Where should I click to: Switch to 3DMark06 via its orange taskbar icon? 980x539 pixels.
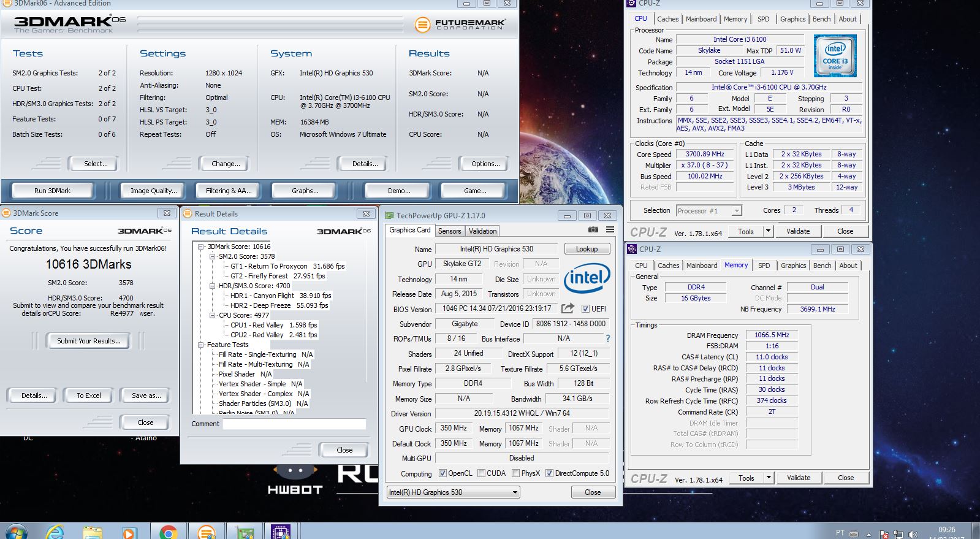(207, 532)
